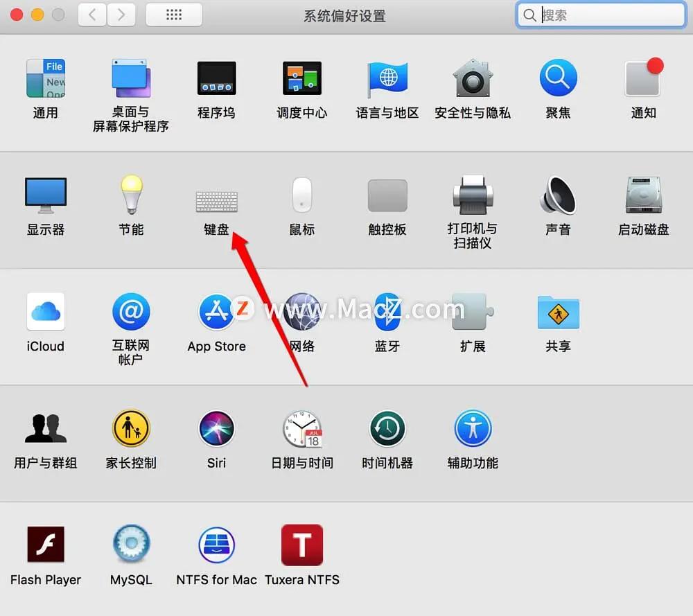Open the MySQL preference pane
Screen dimensions: 693x616
pos(131,545)
